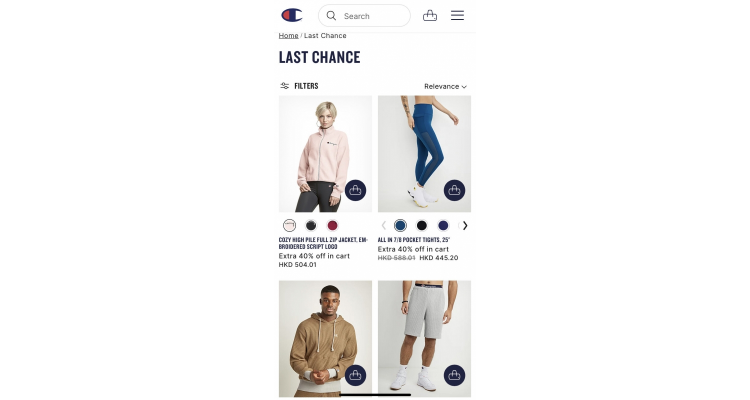Open the hamburger menu

pyautogui.click(x=457, y=15)
